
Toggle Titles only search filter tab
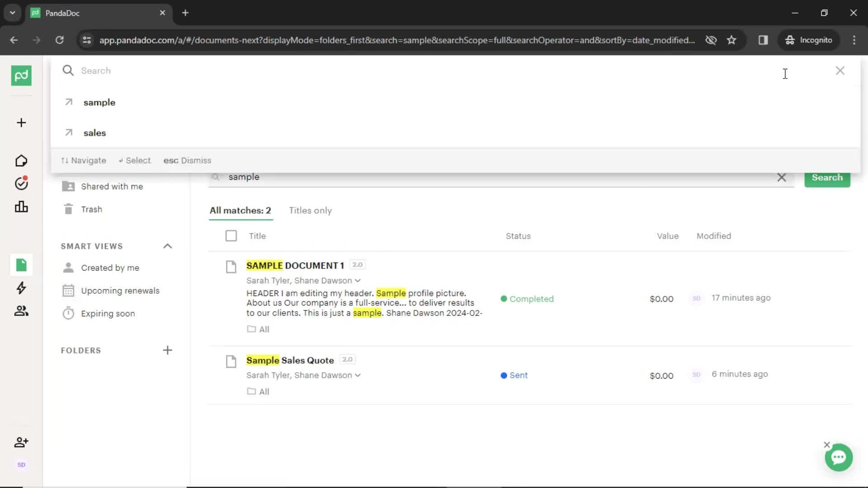[x=310, y=210]
